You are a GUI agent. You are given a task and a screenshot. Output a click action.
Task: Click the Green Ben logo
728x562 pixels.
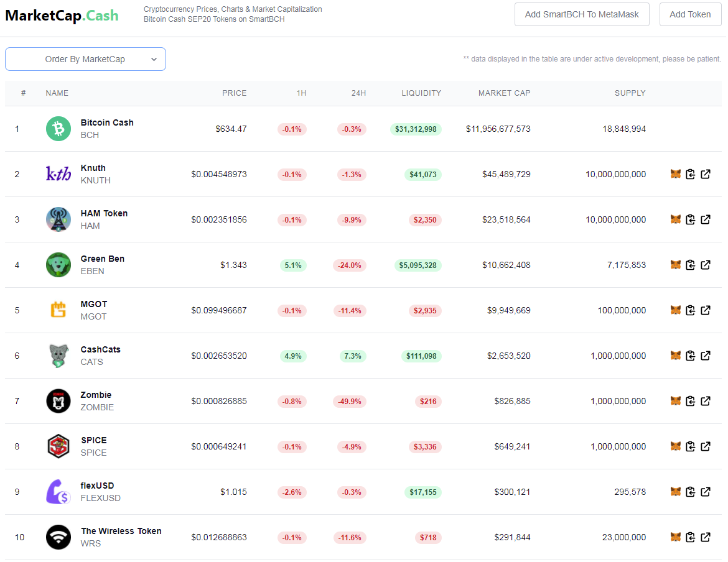coord(58,265)
